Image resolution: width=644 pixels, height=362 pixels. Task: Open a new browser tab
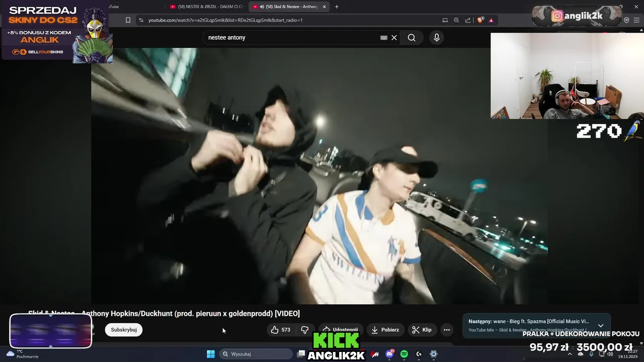click(x=337, y=7)
